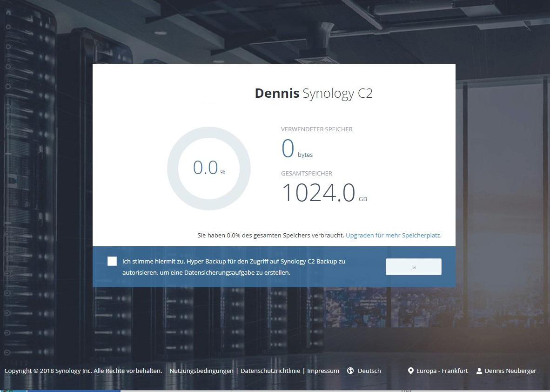Viewport: 550px width, 392px height.
Task: Click the 'Sie haben 0.0% des gesamten Speichers verbraucht' text
Action: tap(271, 235)
